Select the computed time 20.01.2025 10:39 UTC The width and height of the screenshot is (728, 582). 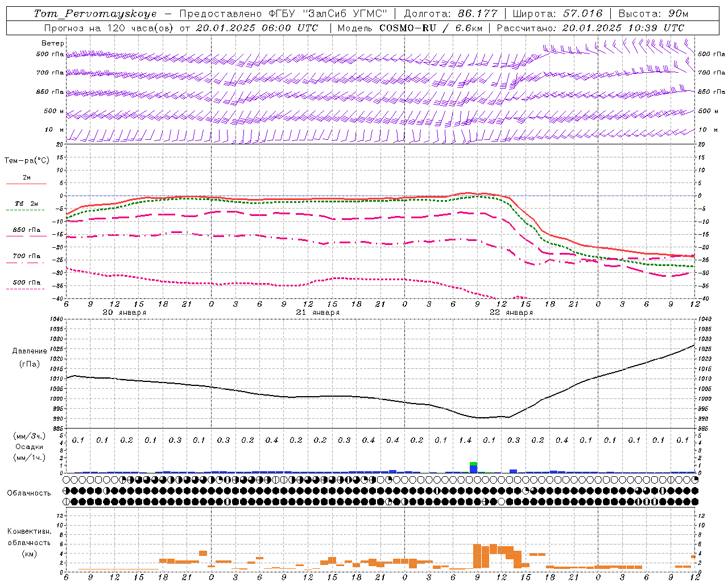pos(623,28)
